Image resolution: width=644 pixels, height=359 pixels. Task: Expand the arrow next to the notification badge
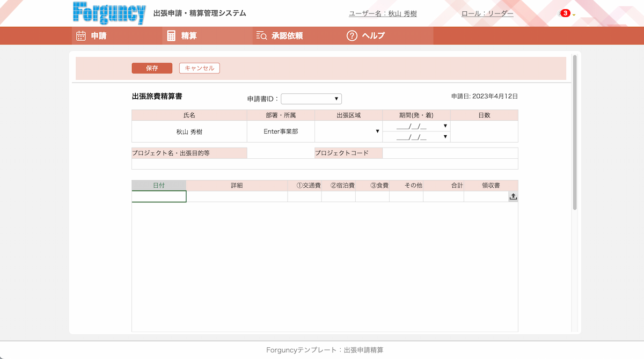[573, 15]
